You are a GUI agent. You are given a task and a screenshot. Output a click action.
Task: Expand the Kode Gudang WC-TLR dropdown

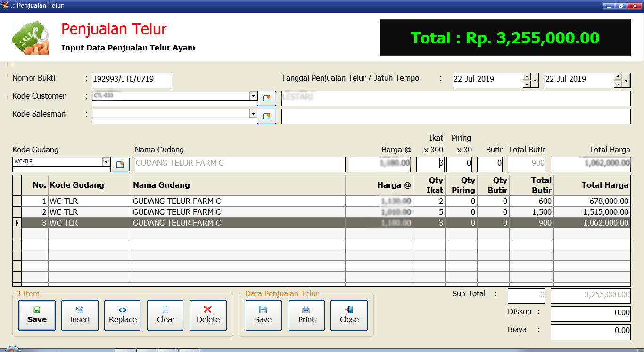point(106,162)
